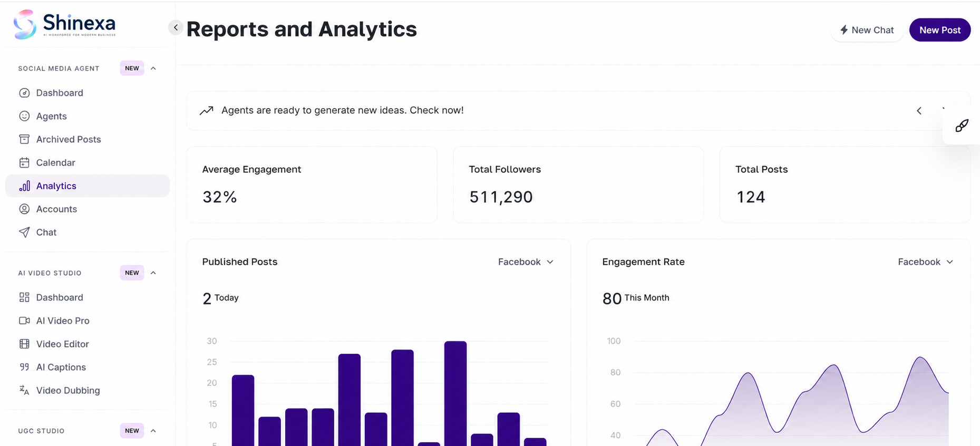This screenshot has width=980, height=446.
Task: Open Video Dubbing
Action: (88, 390)
